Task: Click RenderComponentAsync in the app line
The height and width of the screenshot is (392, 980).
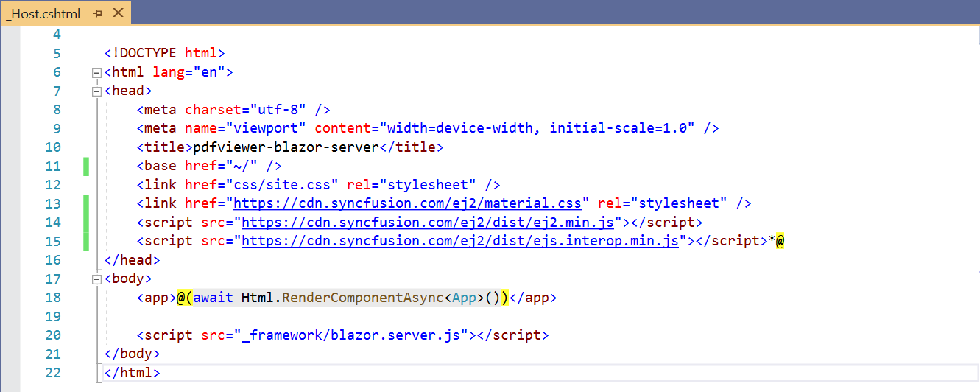Action: (x=363, y=298)
